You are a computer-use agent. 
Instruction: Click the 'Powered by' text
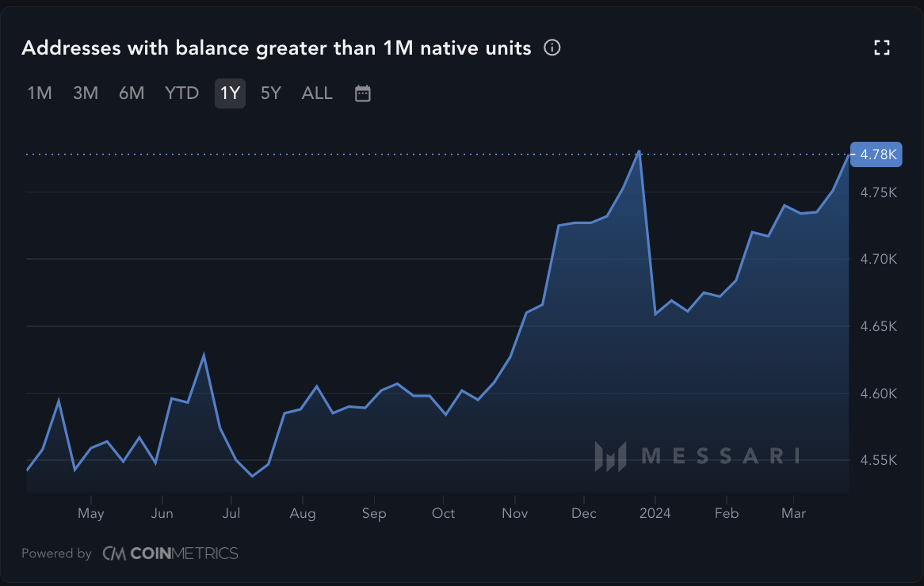coord(56,554)
